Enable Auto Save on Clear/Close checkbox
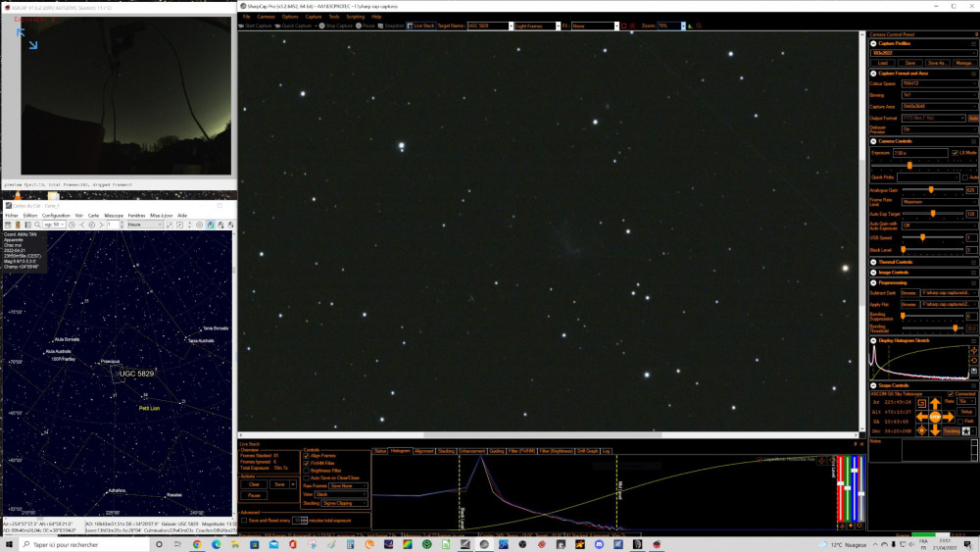980x552 pixels. 306,478
